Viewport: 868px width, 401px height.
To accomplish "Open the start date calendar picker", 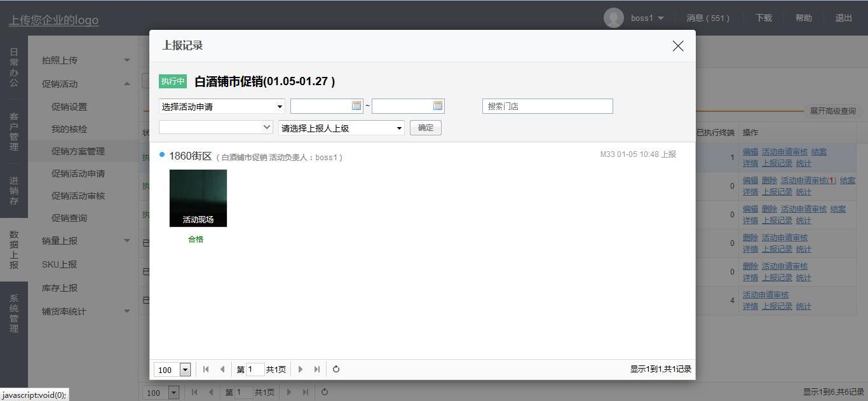I will [x=356, y=105].
